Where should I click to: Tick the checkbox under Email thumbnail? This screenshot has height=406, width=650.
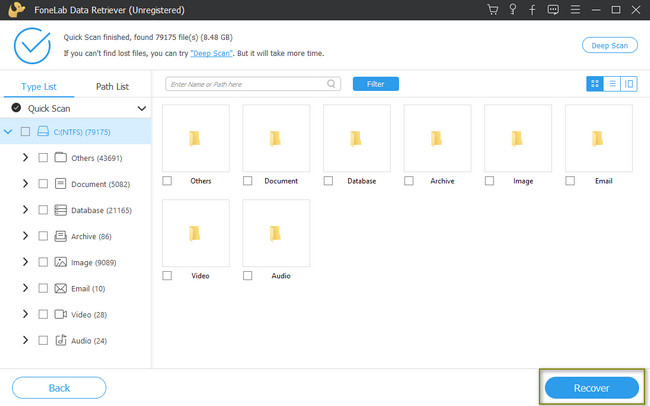(570, 181)
